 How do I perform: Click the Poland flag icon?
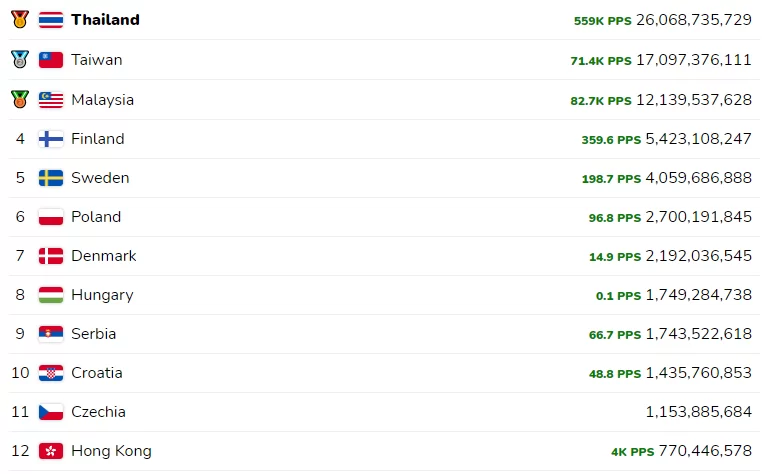click(x=51, y=217)
